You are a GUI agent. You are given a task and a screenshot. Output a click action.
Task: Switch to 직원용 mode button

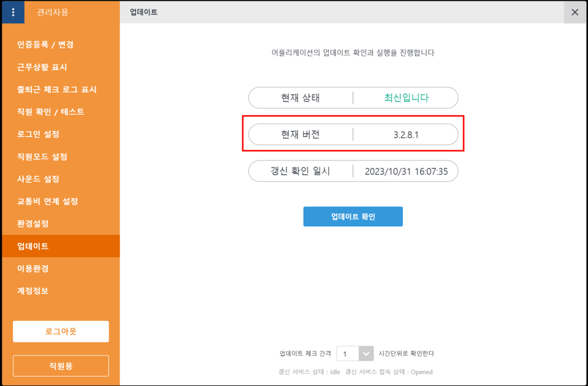[61, 366]
